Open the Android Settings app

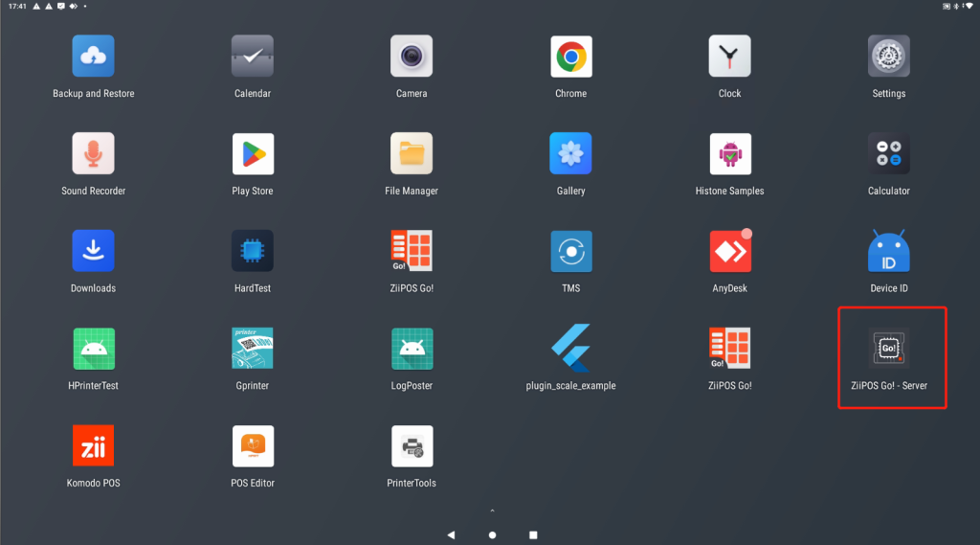pyautogui.click(x=888, y=57)
